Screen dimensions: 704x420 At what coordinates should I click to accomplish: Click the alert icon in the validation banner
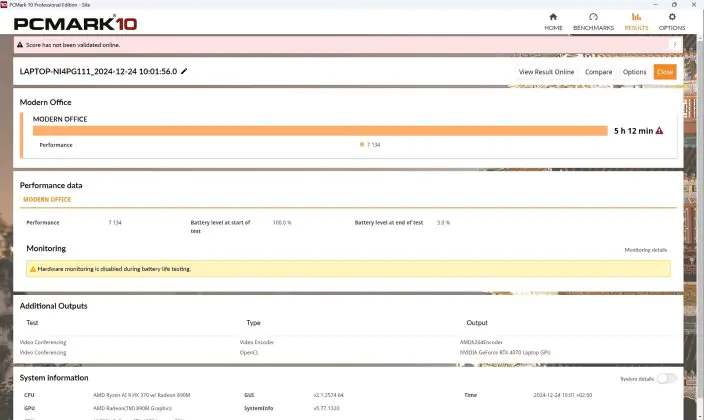(x=20, y=45)
